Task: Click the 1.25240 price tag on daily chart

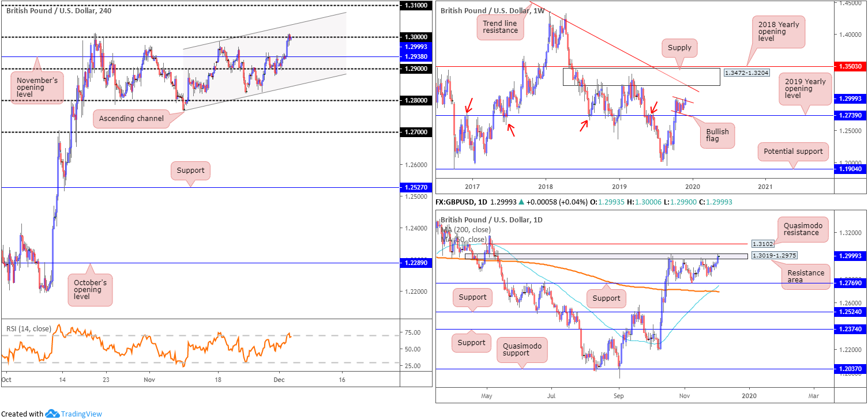Action: coord(850,312)
